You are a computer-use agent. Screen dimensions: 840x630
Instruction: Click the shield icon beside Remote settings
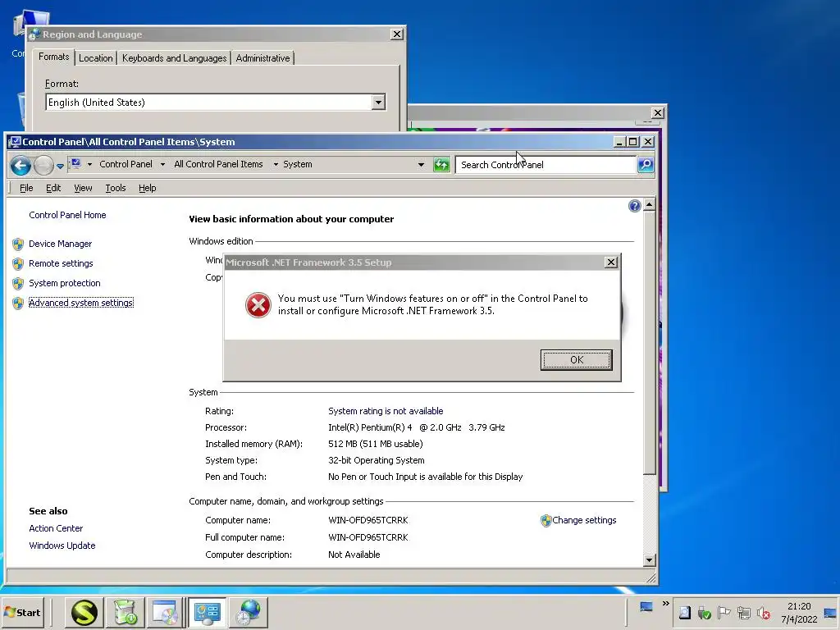(18, 263)
